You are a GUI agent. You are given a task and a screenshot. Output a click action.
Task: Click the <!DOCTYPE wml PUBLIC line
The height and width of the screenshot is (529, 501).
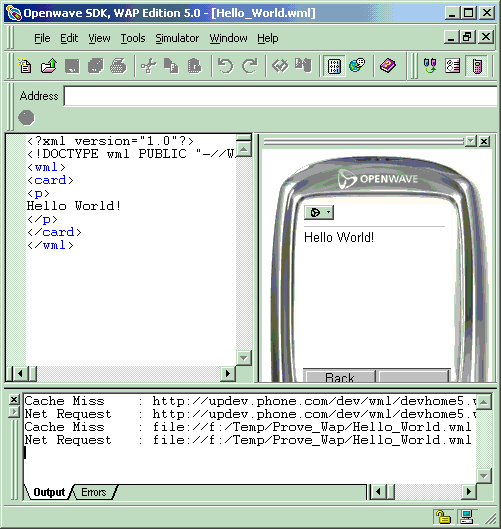pos(131,154)
